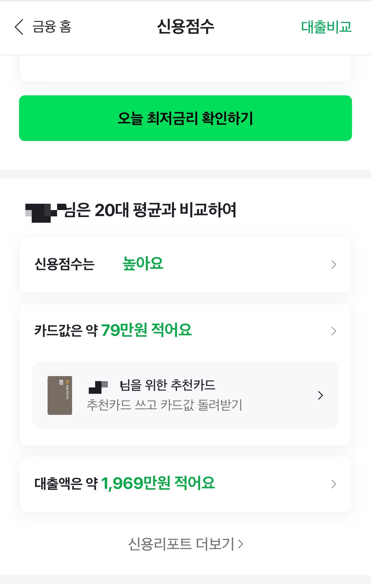
Task: Open 님을 위한 추천카드
Action: click(x=167, y=385)
